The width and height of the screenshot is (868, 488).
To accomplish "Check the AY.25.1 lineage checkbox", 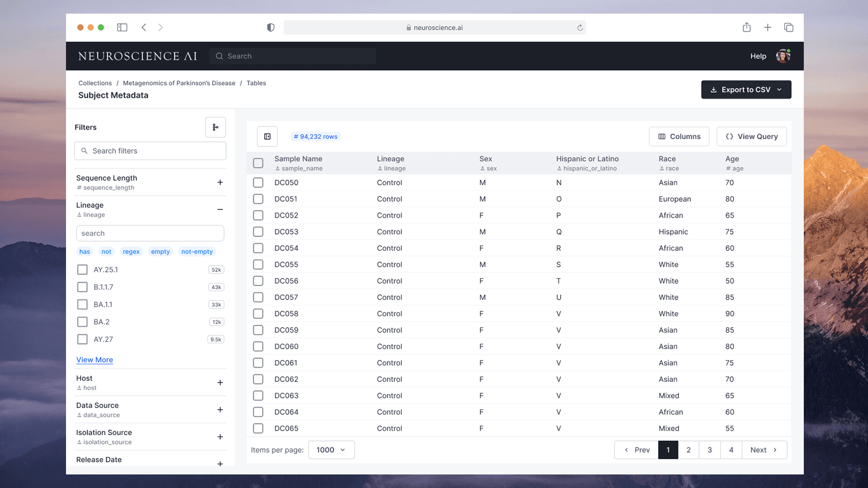I will click(x=82, y=270).
